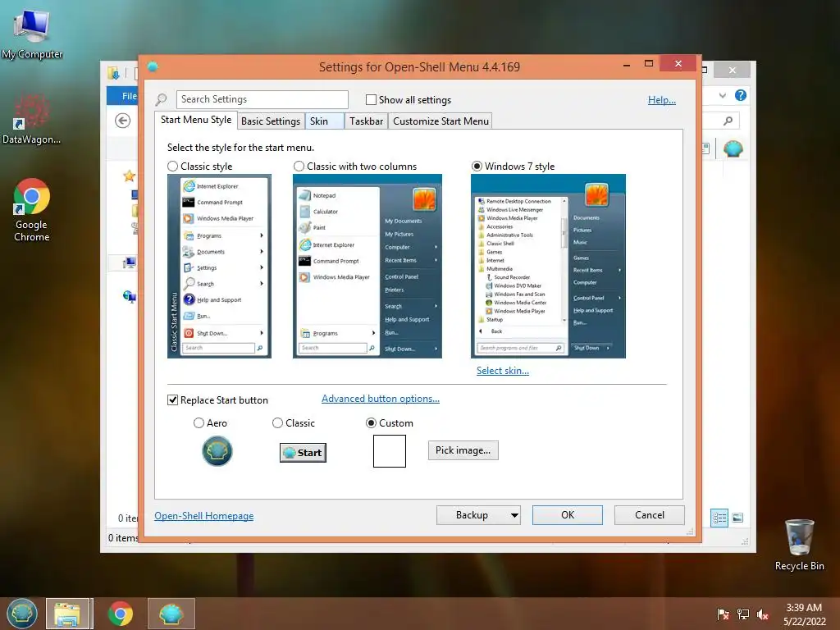
Task: Click the shell icon in Explorer toolbar
Action: [733, 148]
